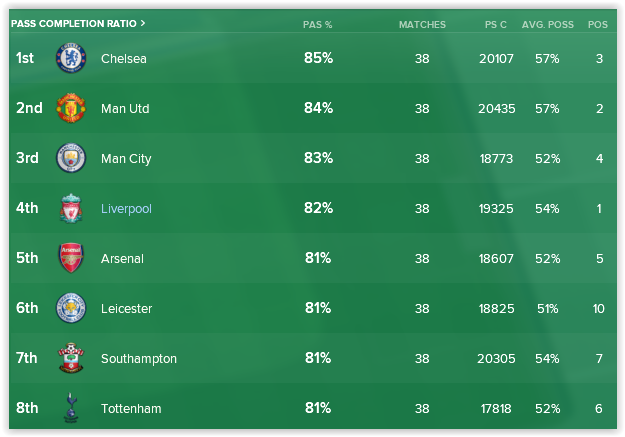Click the Man Utd club badge
Image resolution: width=625 pixels, height=437 pixels.
(x=72, y=108)
